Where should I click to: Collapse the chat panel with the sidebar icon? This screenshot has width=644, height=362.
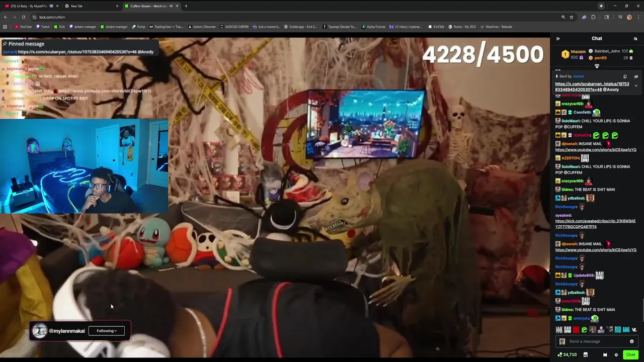(558, 39)
